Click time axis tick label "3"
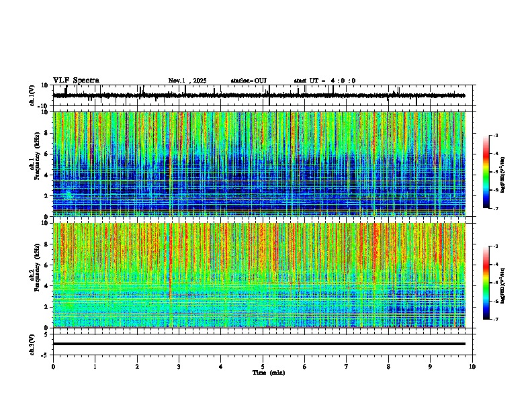Image resolution: width=532 pixels, height=411 pixels. tap(179, 367)
